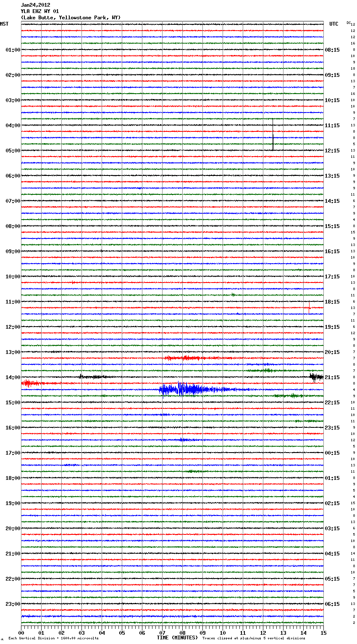Screen dimensions: 357x644
Task: Click the traces clipped footnote text
Action: pos(254,638)
